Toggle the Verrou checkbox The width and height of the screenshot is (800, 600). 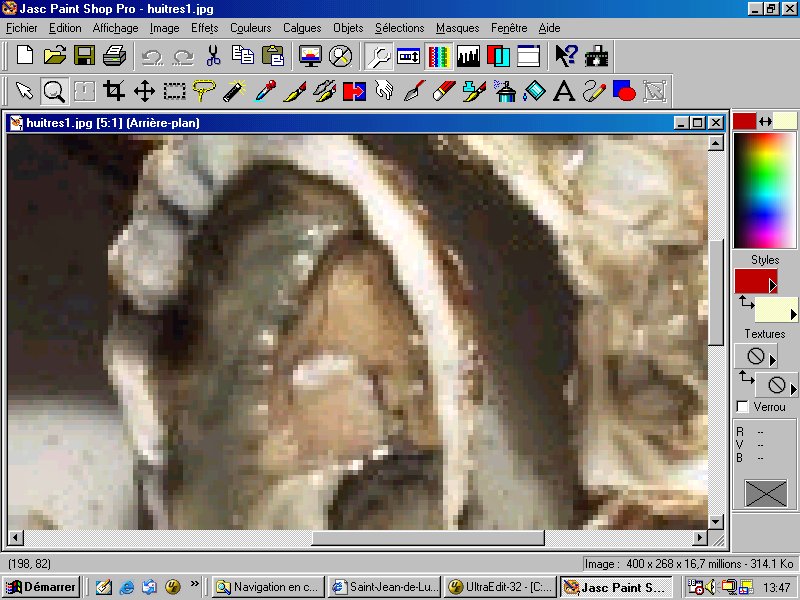tap(742, 407)
